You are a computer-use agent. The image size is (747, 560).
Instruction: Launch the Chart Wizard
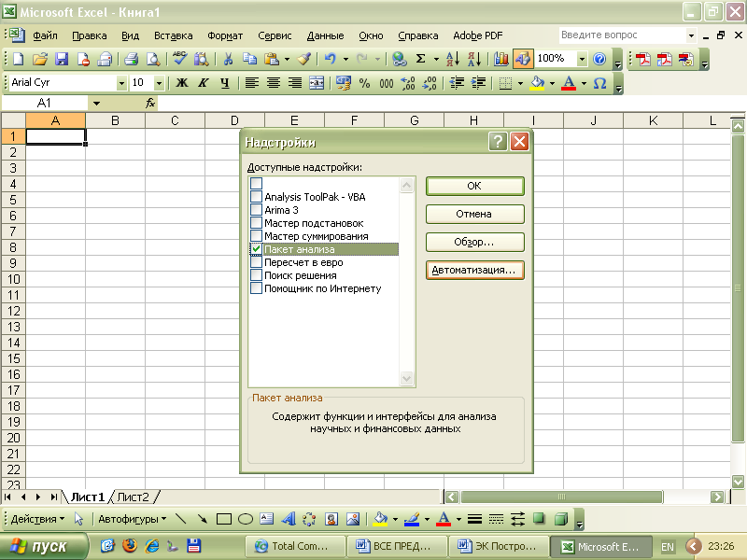500,59
